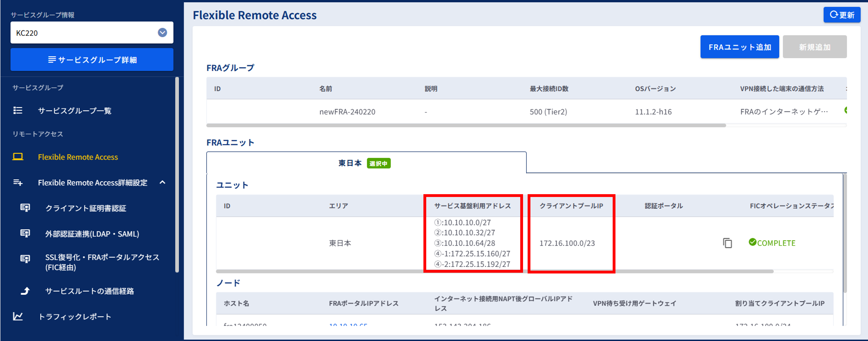
Task: Click the SSL復号化・FRAポータルアクセス icon
Action: click(x=25, y=259)
